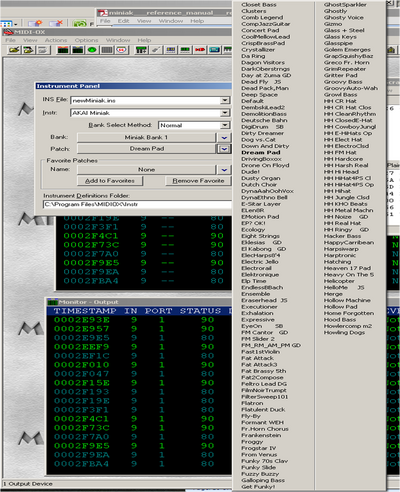Click the PDF icon in miniak manual title
This screenshot has width=400, height=492.
point(103,13)
